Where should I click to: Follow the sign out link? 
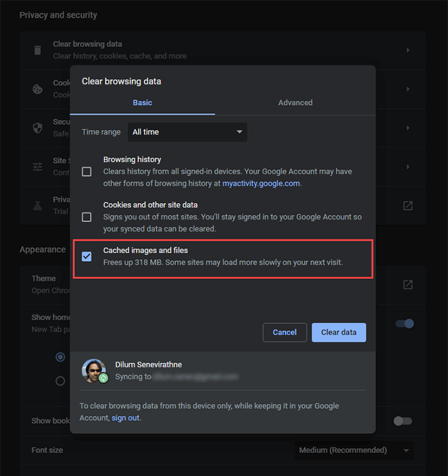(x=125, y=418)
